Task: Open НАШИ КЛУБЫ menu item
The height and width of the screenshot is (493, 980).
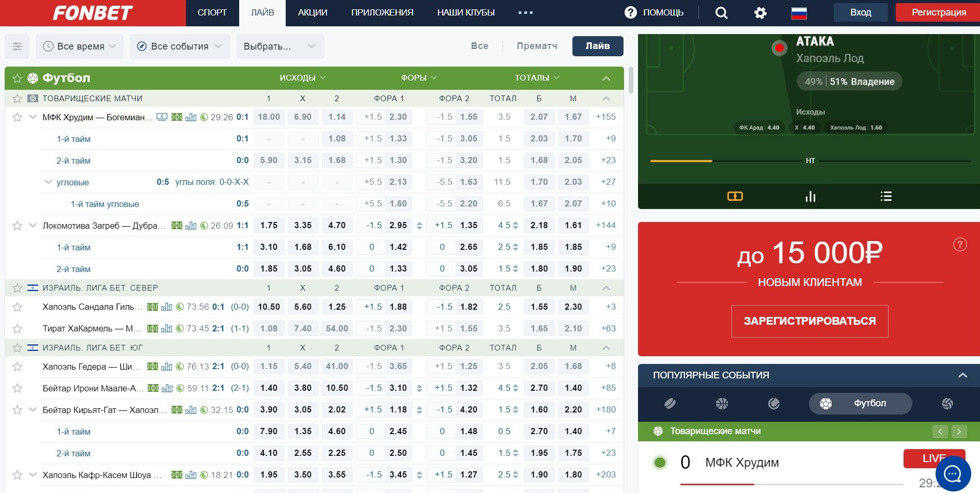Action: click(466, 13)
